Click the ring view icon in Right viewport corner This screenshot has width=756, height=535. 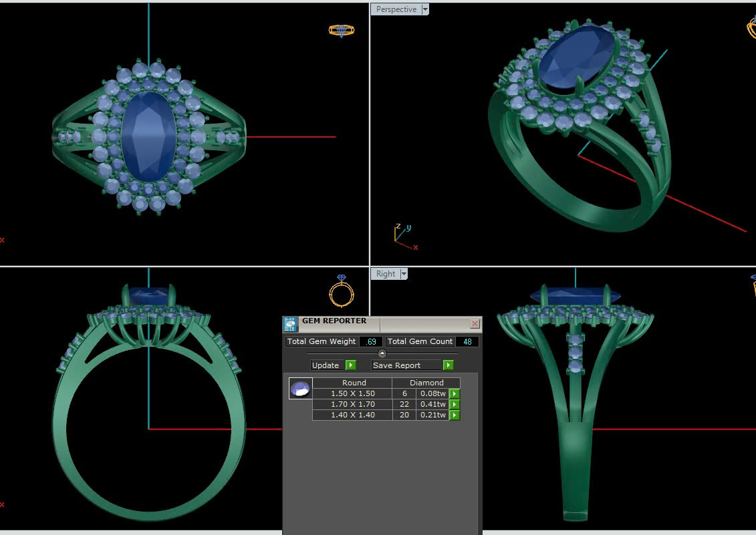(x=752, y=286)
